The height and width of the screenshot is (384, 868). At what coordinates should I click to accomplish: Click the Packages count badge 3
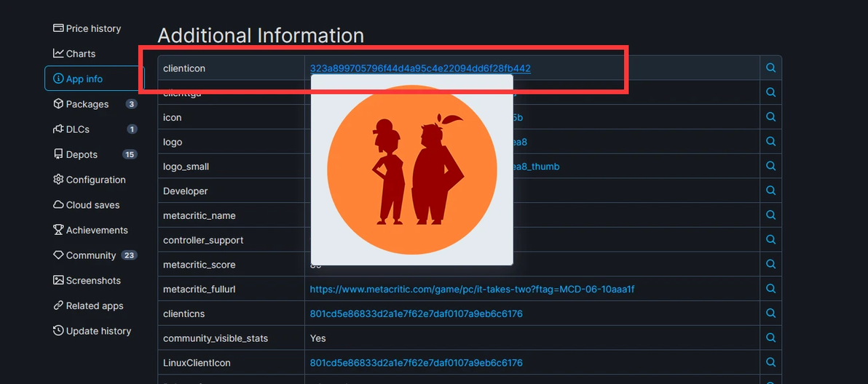[x=131, y=104]
